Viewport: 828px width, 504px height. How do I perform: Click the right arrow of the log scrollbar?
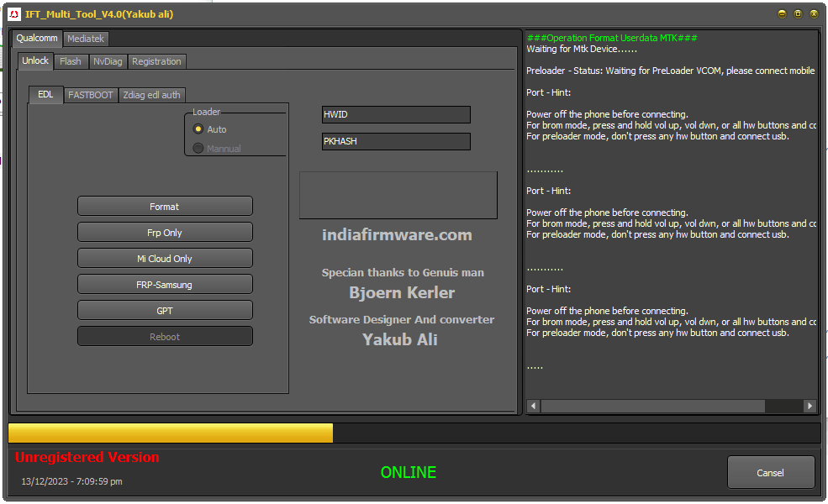pyautogui.click(x=808, y=406)
